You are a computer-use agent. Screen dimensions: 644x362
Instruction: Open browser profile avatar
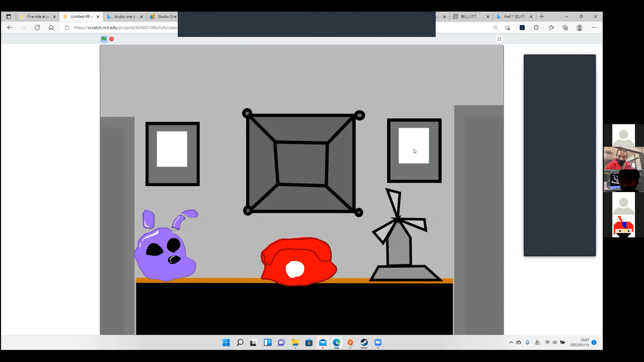click(580, 28)
